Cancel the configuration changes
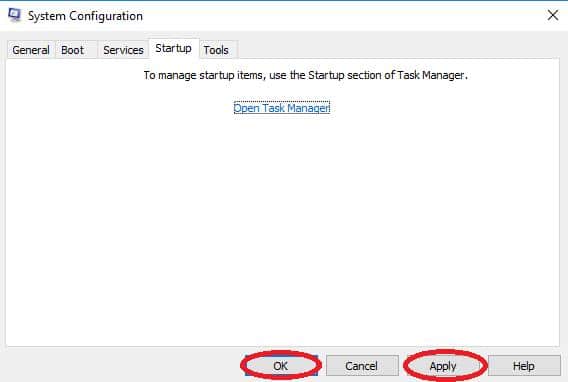The height and width of the screenshot is (382, 568). (x=362, y=366)
